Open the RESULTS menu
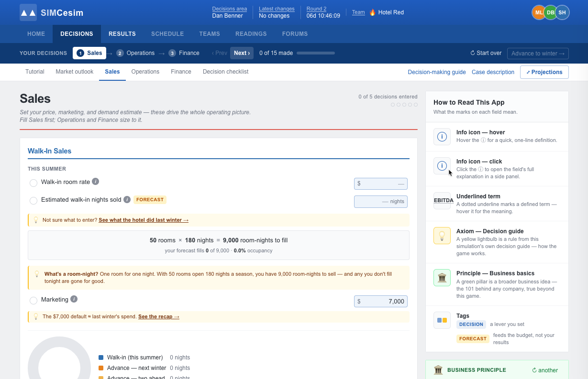This screenshot has height=379, width=588. tap(122, 34)
